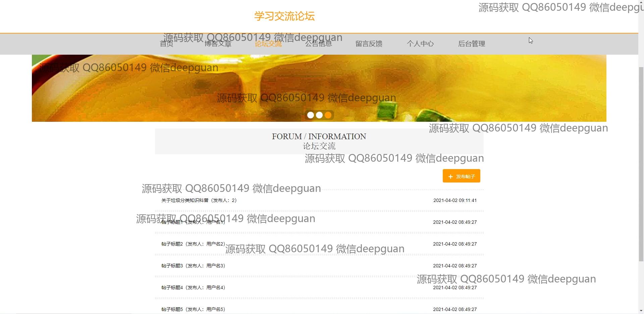The height and width of the screenshot is (314, 644).
Task: Open 公告信息 from the navigation bar
Action: click(x=318, y=44)
